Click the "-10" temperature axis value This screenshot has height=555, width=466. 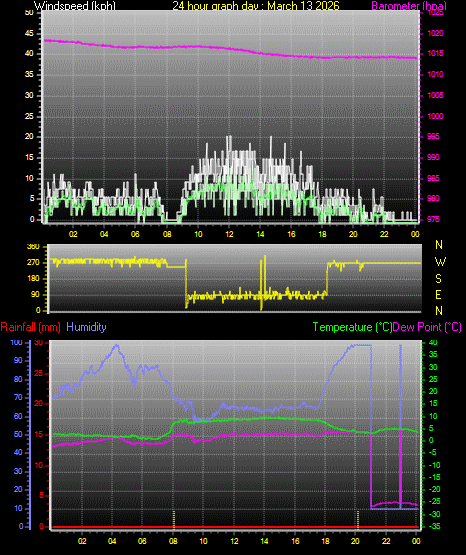(435, 465)
